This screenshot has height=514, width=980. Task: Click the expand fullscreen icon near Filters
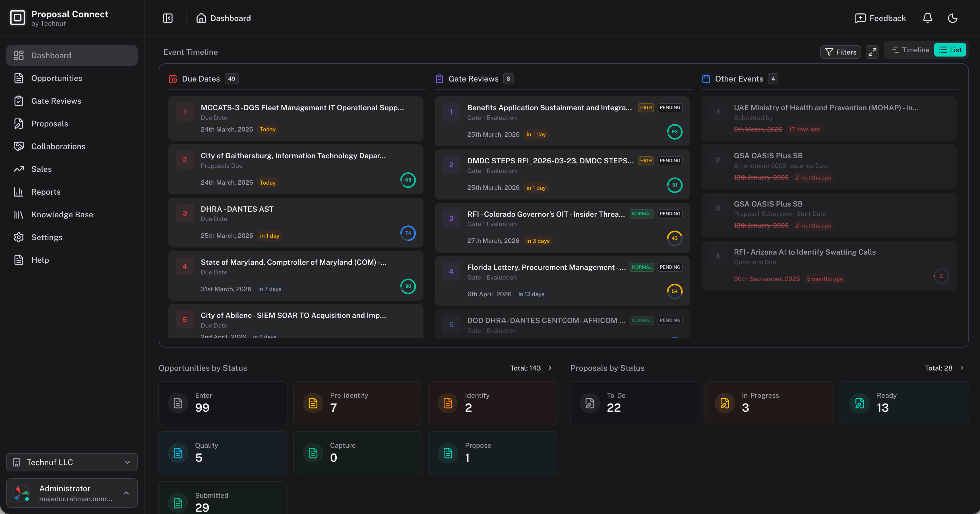[x=873, y=52]
